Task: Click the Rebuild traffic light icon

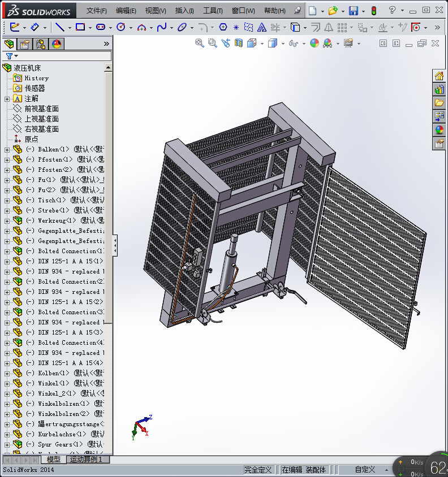Action: 373,11
